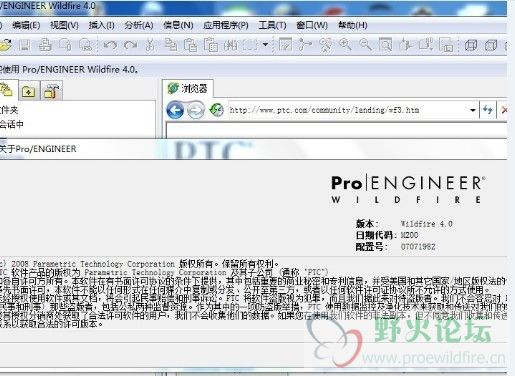
Task: Expand the address bar history dropdown
Action: pyautogui.click(x=473, y=110)
